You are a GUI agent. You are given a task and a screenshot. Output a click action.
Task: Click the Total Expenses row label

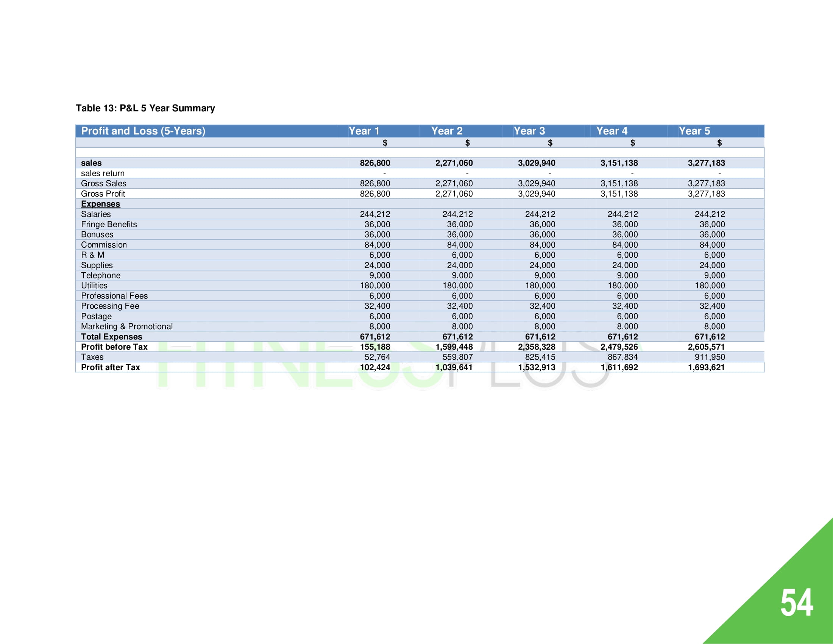[111, 336]
